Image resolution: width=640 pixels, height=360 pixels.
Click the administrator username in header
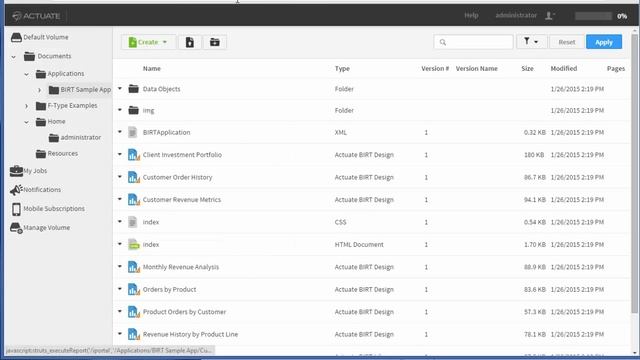(x=516, y=16)
